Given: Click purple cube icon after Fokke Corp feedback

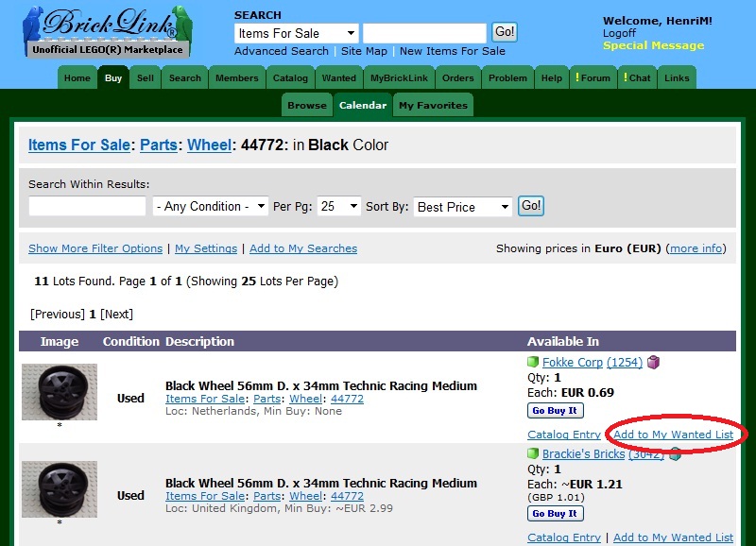Looking at the screenshot, I should (x=653, y=363).
